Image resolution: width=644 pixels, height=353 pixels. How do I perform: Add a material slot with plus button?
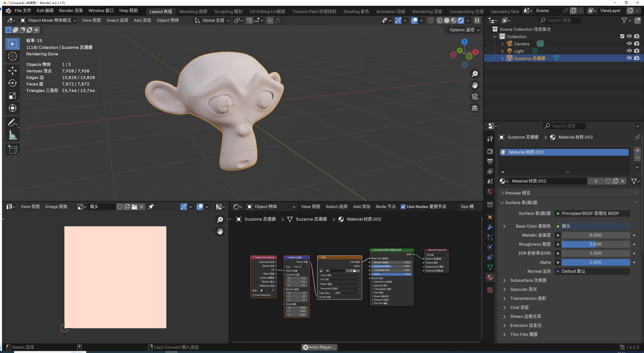click(637, 150)
